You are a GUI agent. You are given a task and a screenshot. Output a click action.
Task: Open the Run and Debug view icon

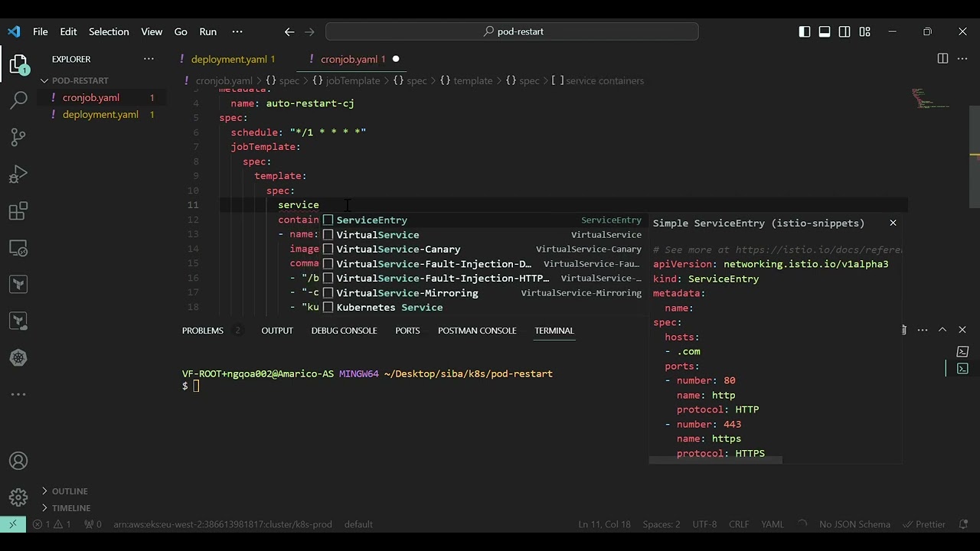(x=18, y=174)
